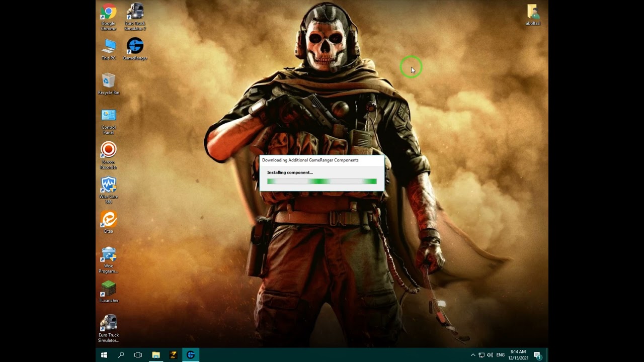
Task: Open the Wise Care 365 shortcut
Action: (x=108, y=190)
